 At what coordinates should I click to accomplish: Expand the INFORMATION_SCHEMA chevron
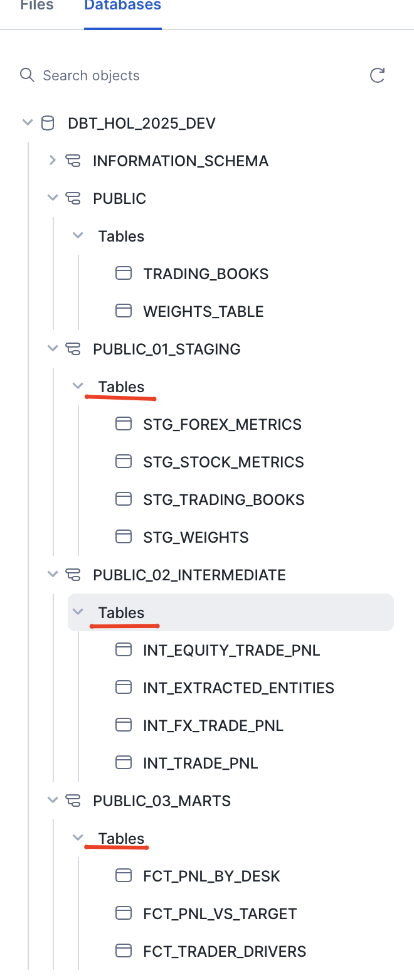(53, 161)
